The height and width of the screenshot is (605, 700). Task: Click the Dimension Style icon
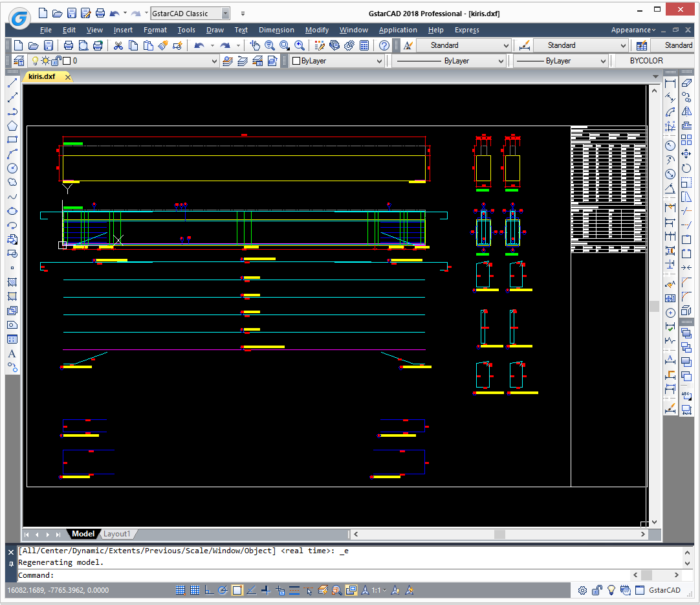point(525,45)
